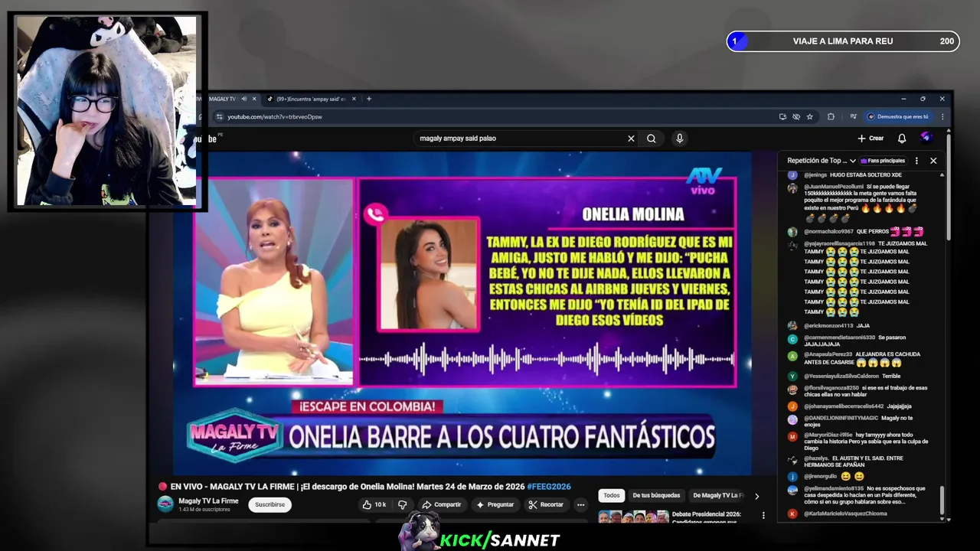This screenshot has height=551, width=980.
Task: Click the browser address bar URL
Action: pyautogui.click(x=275, y=117)
